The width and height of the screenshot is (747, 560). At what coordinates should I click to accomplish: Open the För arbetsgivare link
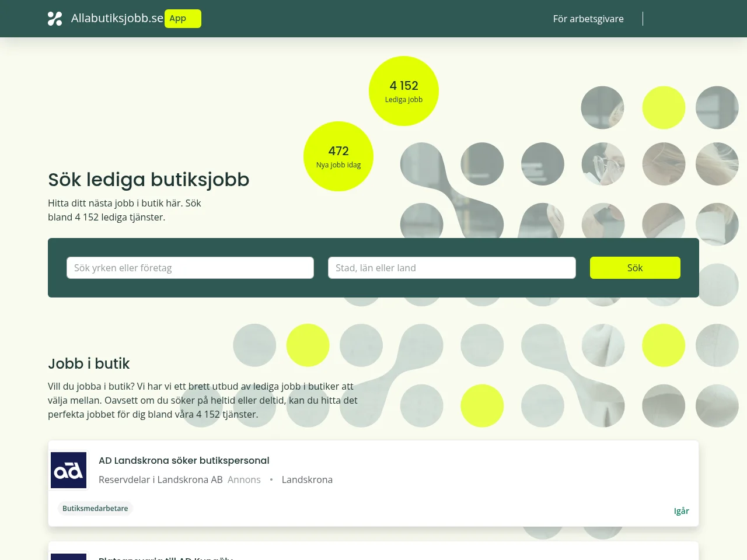(588, 19)
